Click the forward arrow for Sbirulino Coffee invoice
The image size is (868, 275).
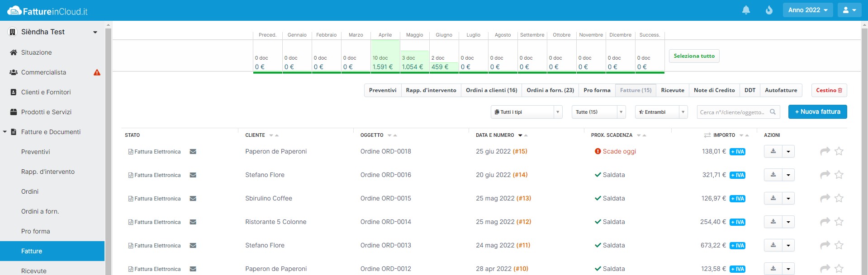pos(825,198)
